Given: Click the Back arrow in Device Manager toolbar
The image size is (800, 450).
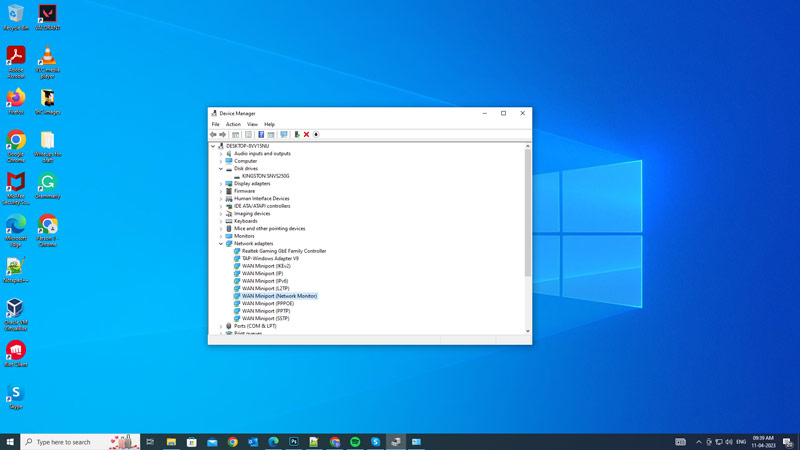Looking at the screenshot, I should [213, 135].
